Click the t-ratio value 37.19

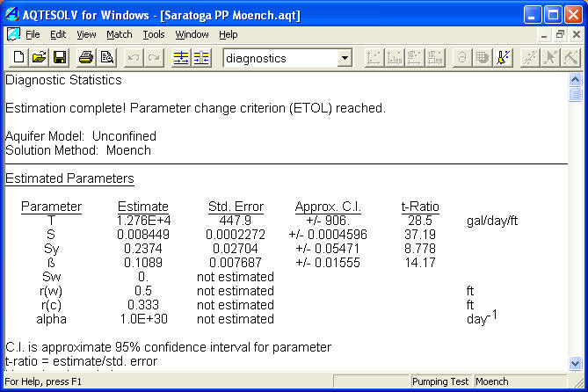point(420,235)
